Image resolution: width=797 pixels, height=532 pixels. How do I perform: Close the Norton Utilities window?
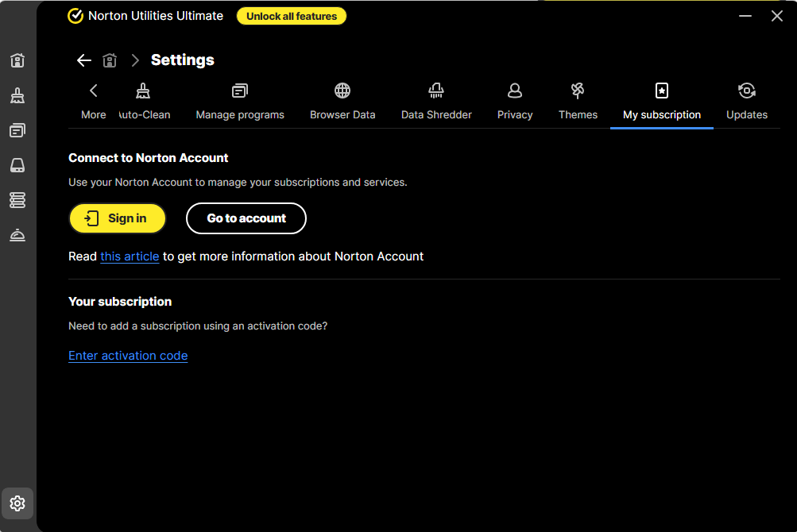point(776,16)
